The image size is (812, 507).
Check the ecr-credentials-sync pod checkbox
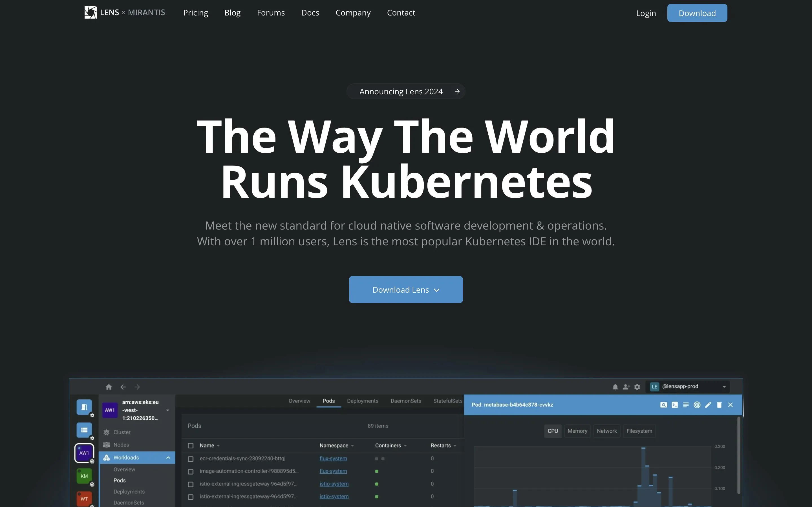[x=191, y=459]
